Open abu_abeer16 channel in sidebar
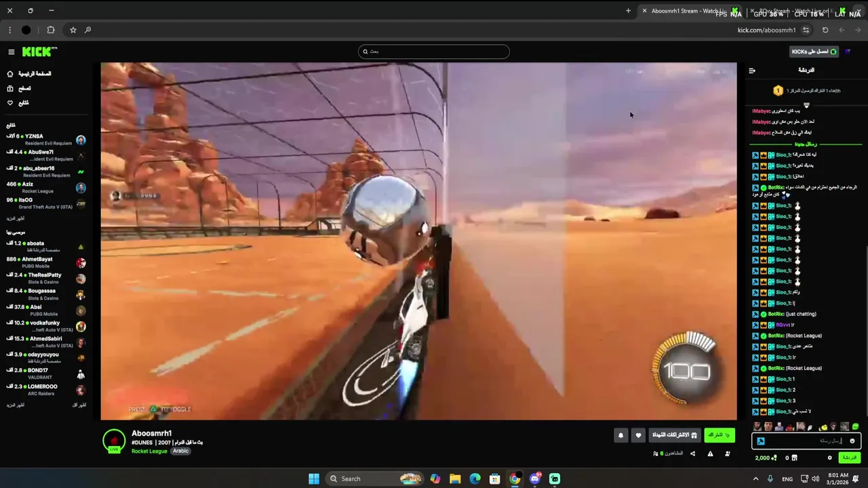 point(46,171)
